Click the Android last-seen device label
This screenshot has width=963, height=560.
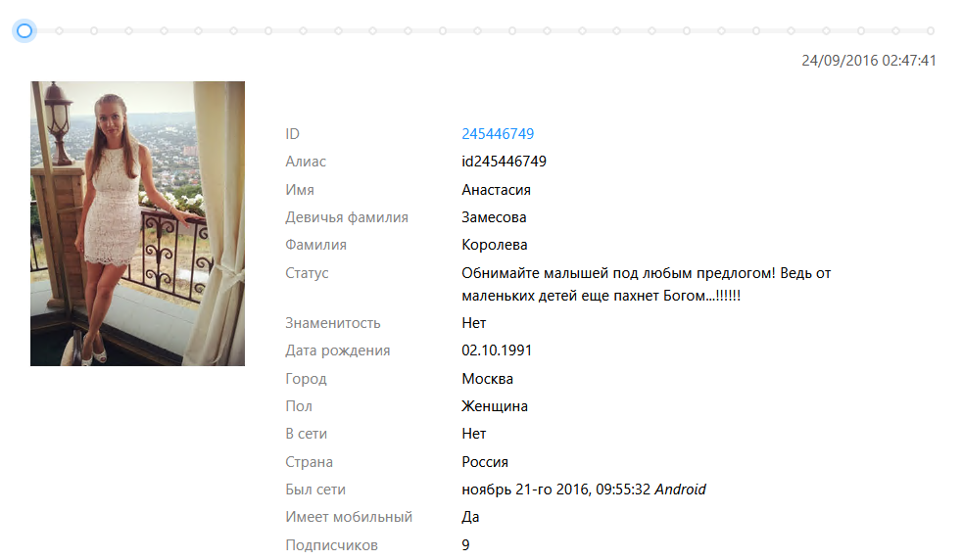point(681,490)
